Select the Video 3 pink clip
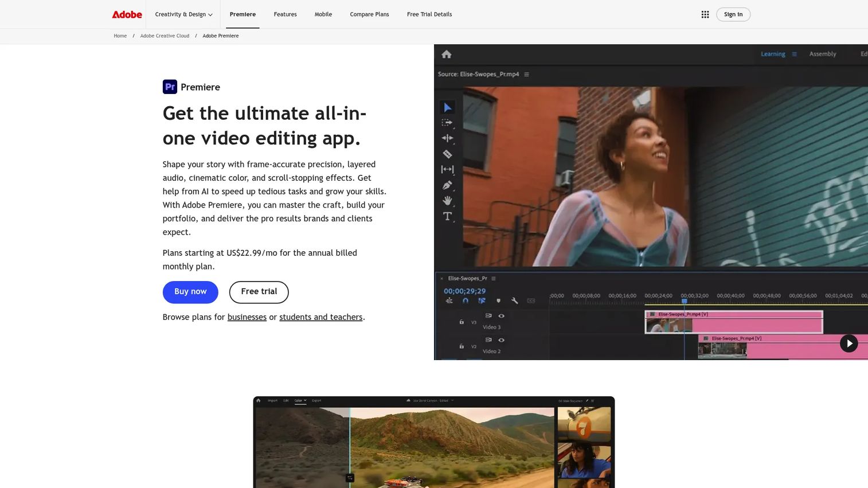The height and width of the screenshot is (488, 868). coord(734,322)
